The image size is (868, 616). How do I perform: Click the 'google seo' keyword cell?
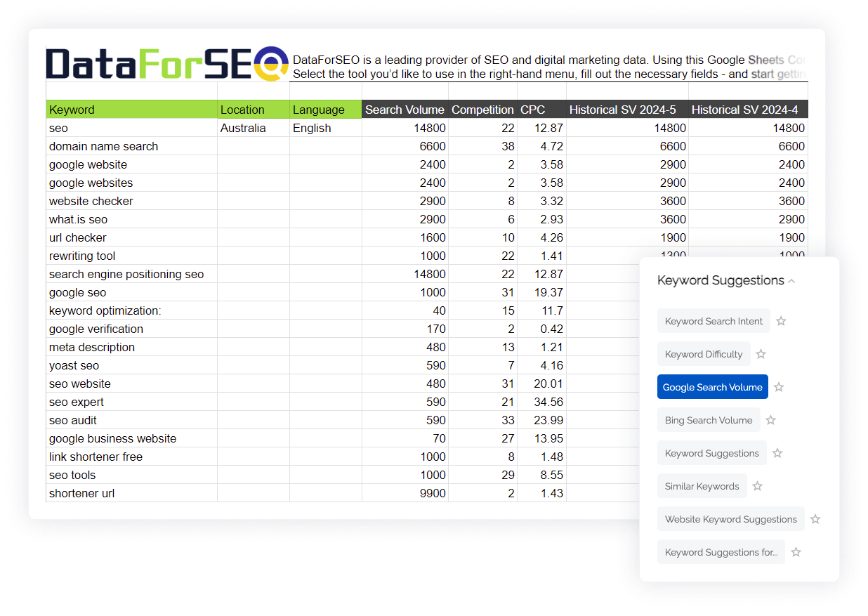tap(131, 292)
